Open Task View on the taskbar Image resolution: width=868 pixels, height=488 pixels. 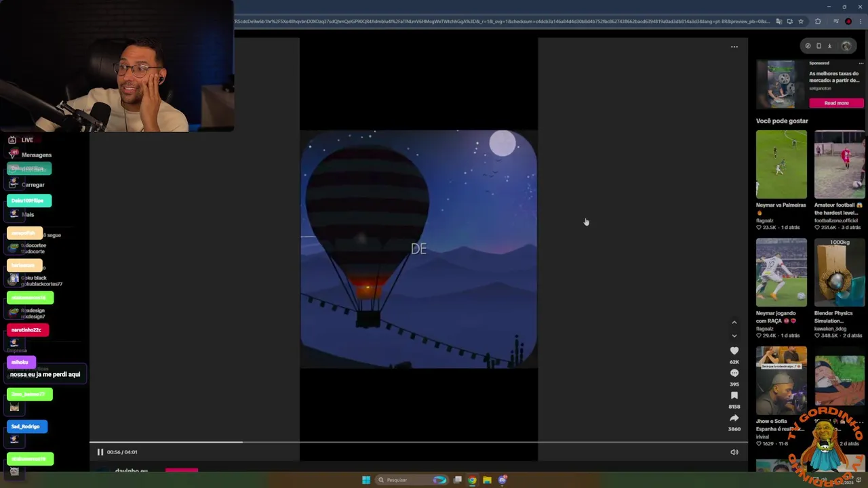tap(458, 480)
